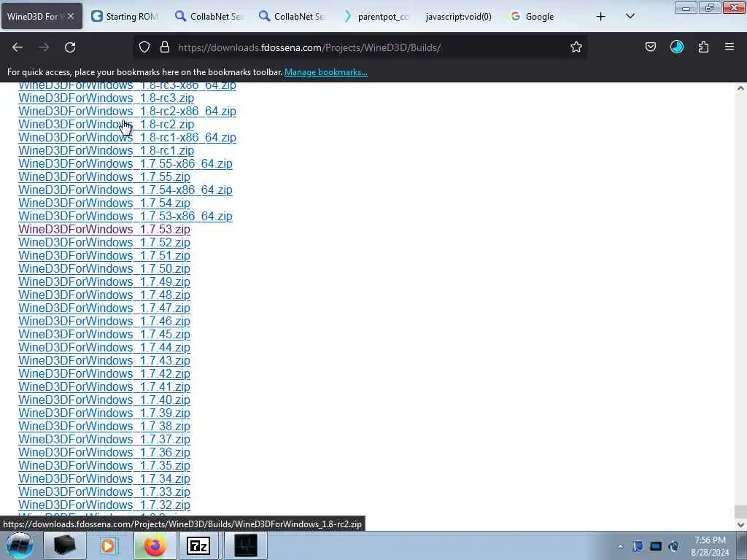View site security lock information
Image resolution: width=747 pixels, height=560 pixels.
pos(165,47)
